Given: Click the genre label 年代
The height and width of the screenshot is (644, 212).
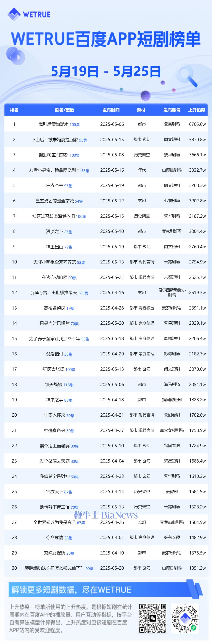Looking at the screenshot, I should coord(142,170).
